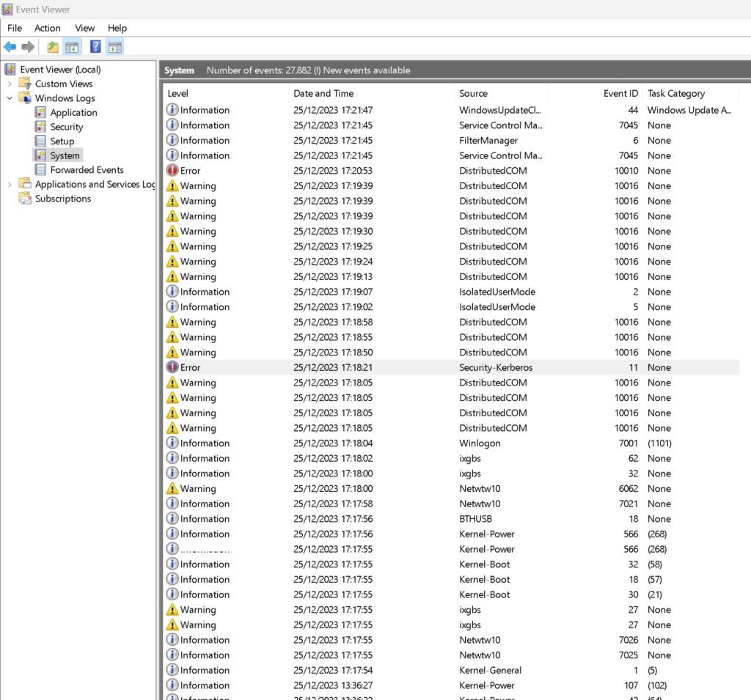Select the Kernel-Power event 107 row
This screenshot has height=700, width=751.
pyautogui.click(x=452, y=685)
